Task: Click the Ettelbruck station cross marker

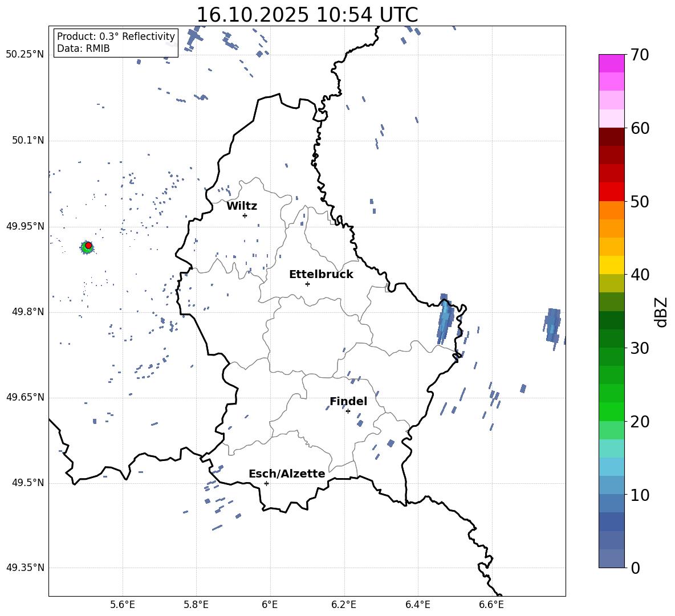Action: 307,284
